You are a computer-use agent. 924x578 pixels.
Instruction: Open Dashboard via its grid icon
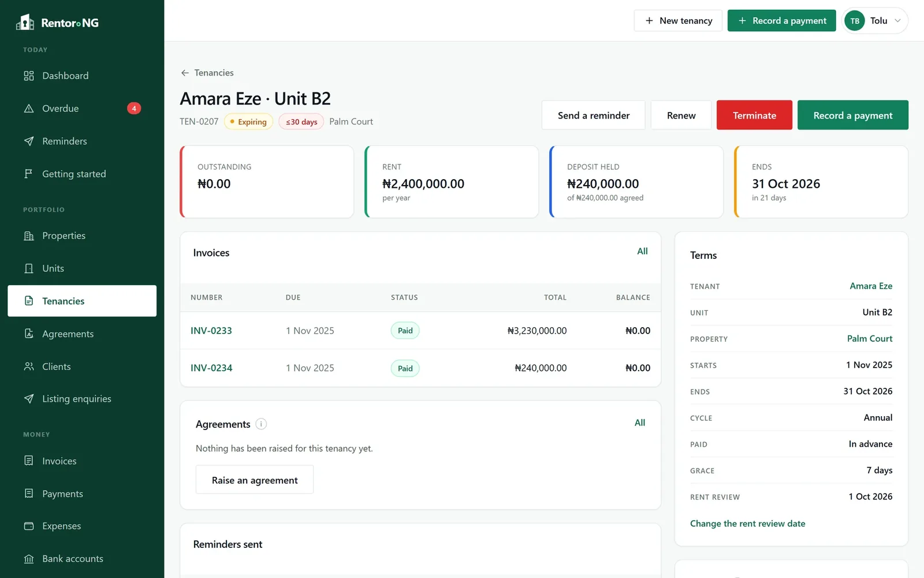pyautogui.click(x=29, y=76)
